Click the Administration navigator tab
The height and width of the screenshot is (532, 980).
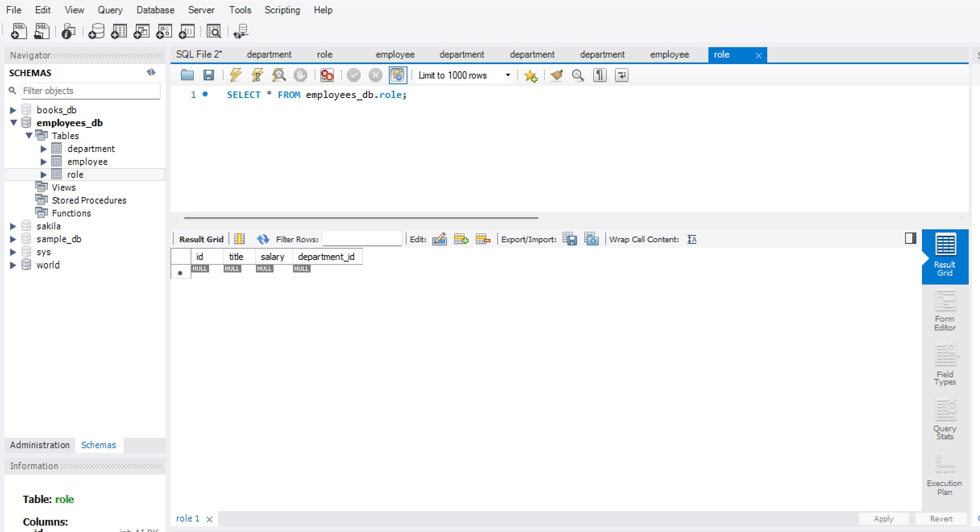(39, 445)
